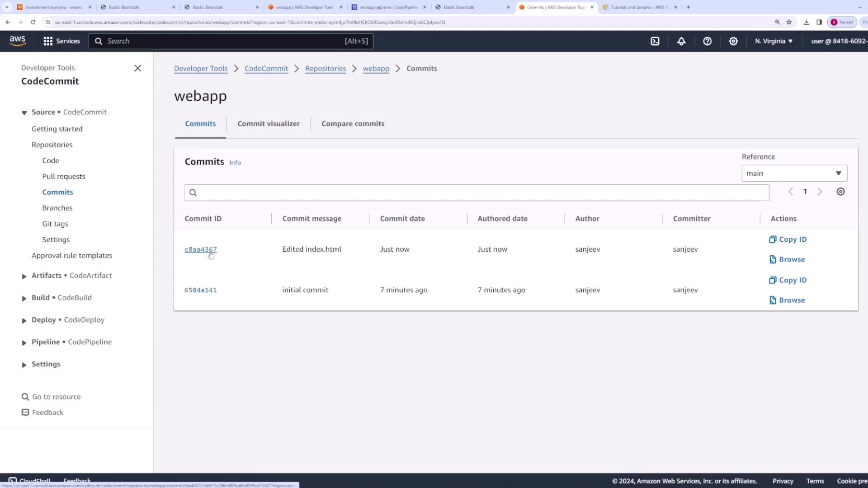The width and height of the screenshot is (868, 488).
Task: Open the Reference branch dropdown showing main
Action: [x=794, y=173]
